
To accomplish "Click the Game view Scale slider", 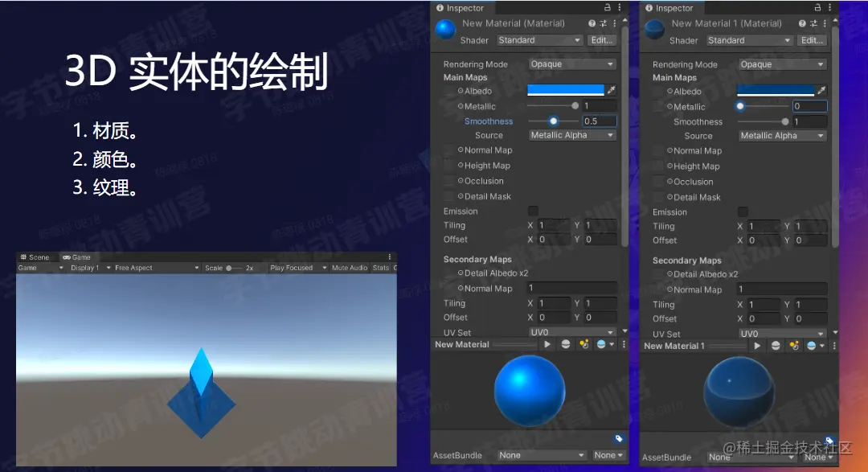I will (x=234, y=268).
